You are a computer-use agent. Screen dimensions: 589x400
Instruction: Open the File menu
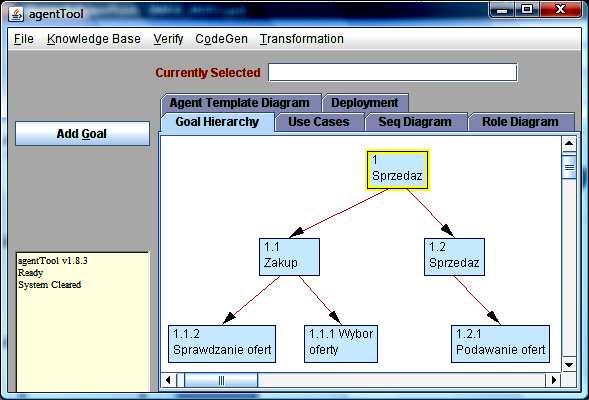(24, 39)
